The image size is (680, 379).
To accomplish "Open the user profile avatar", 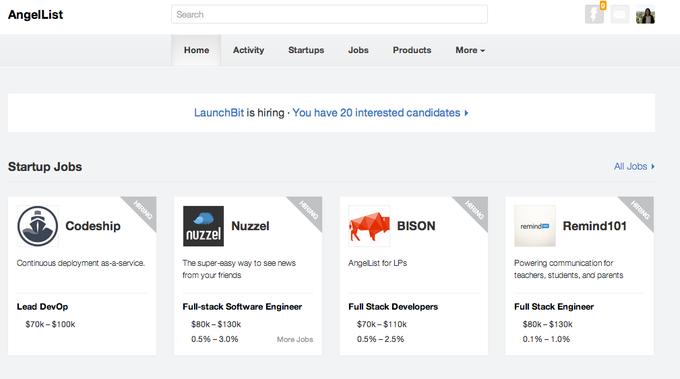I will [x=645, y=15].
